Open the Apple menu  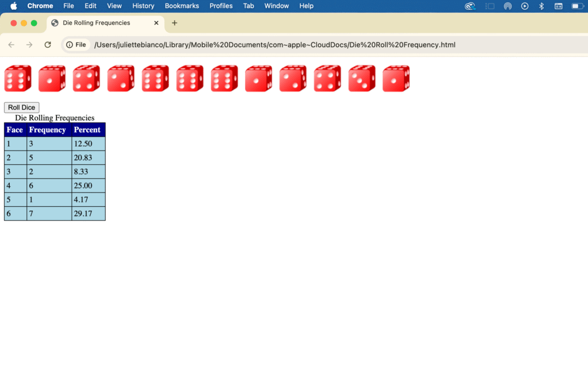14,6
